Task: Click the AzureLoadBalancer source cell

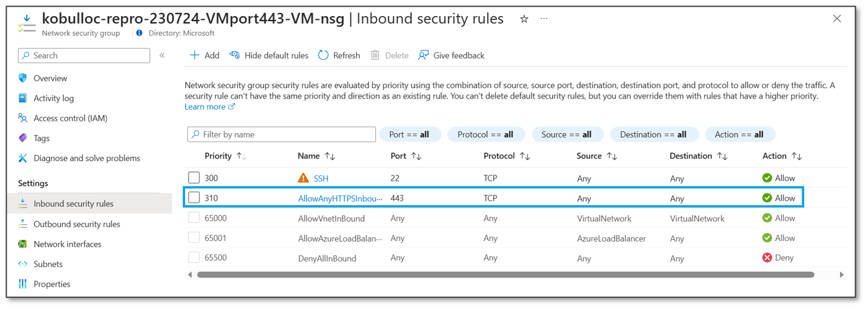Action: (x=611, y=239)
